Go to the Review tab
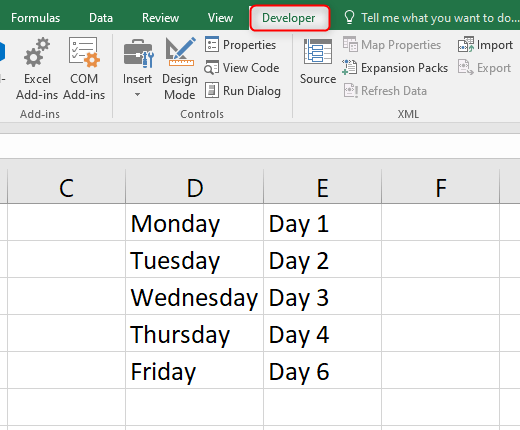The image size is (520, 430). click(x=160, y=18)
